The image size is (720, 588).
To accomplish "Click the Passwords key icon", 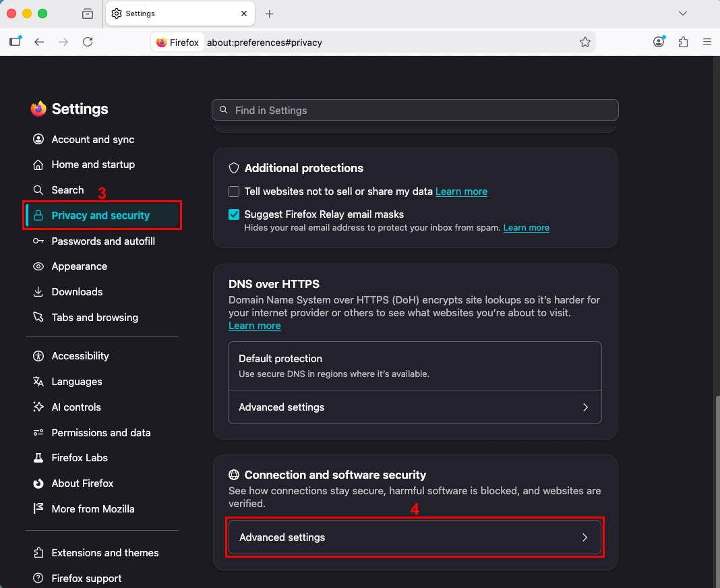I will click(38, 241).
